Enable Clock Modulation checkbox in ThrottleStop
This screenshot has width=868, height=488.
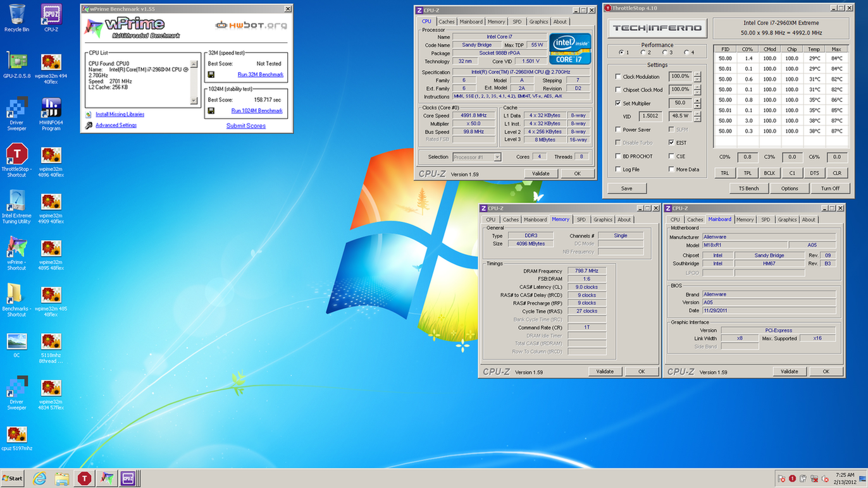(x=618, y=76)
